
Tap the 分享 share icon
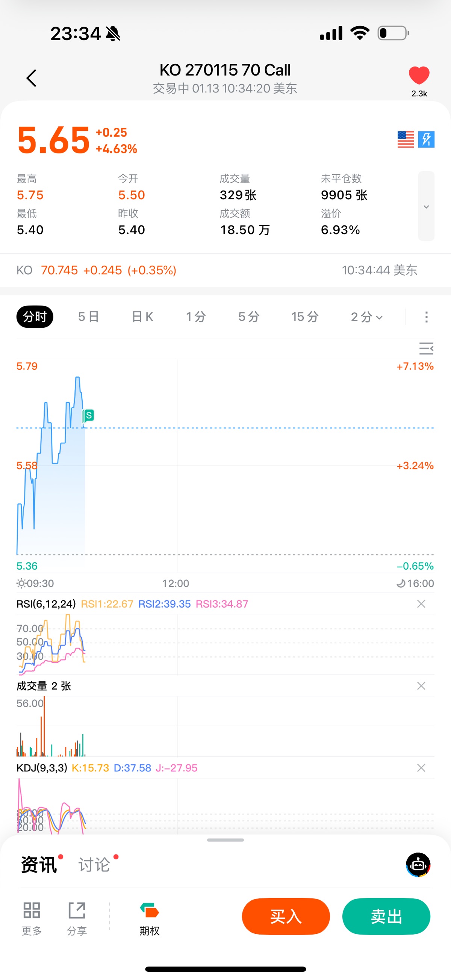click(77, 910)
